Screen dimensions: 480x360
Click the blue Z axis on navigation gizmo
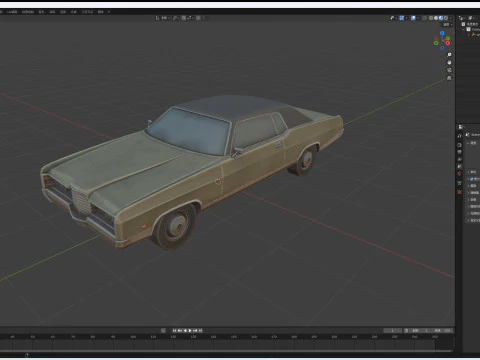(442, 33)
